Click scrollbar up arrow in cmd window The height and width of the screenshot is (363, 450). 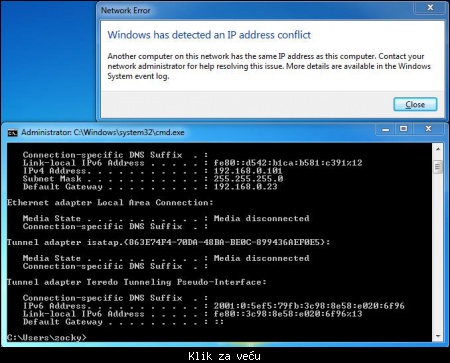[x=438, y=149]
